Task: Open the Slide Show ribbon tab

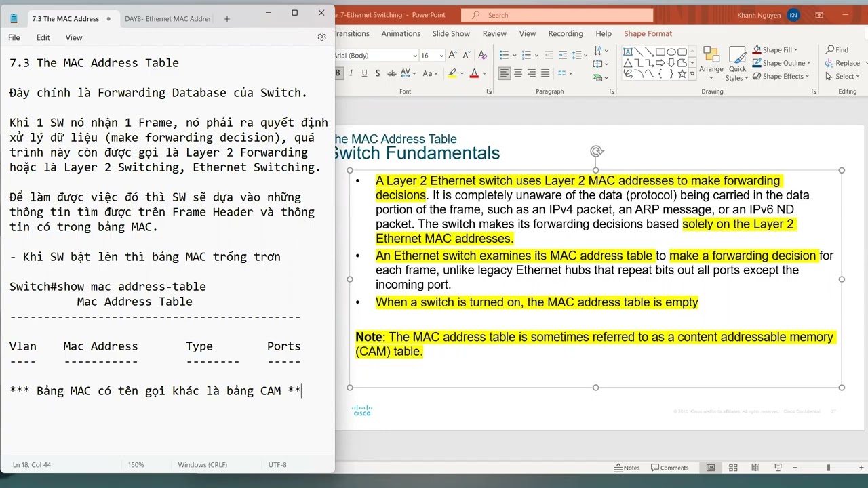Action: 451,33
